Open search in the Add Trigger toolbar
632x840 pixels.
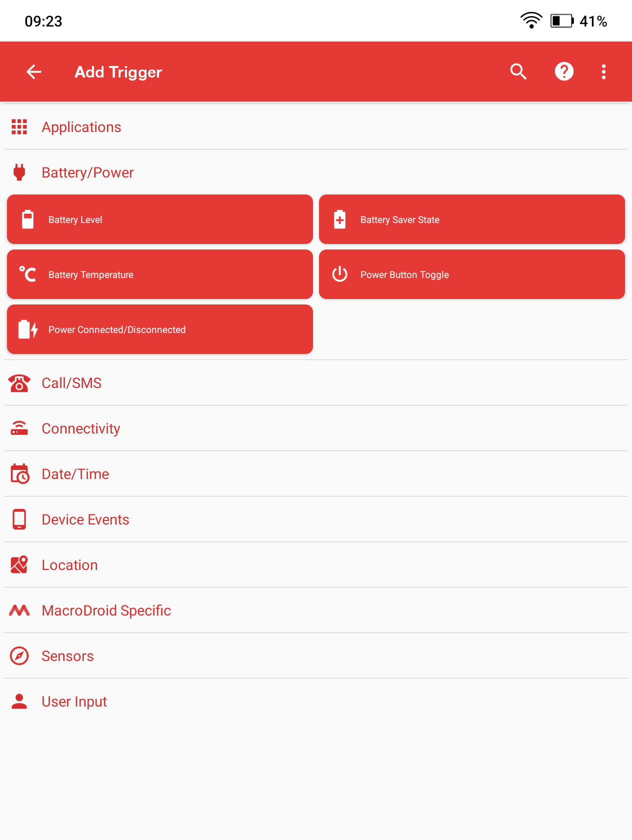coord(518,72)
